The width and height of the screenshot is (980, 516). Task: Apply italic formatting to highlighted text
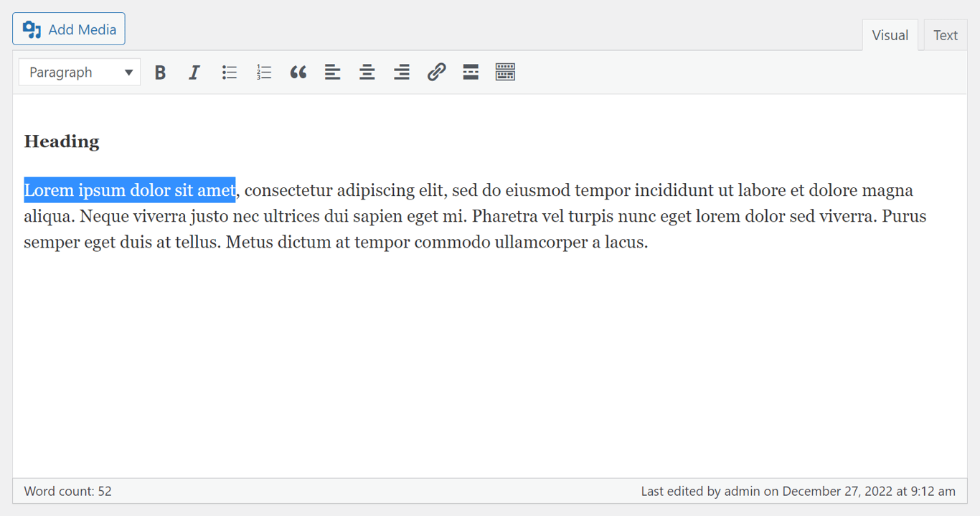tap(194, 72)
